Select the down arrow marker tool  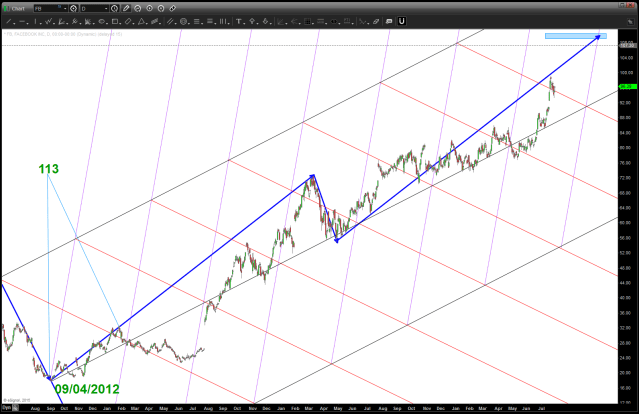point(266,21)
